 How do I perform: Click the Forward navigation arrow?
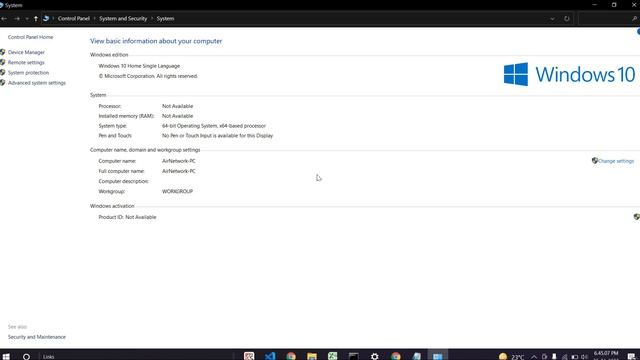click(x=17, y=19)
